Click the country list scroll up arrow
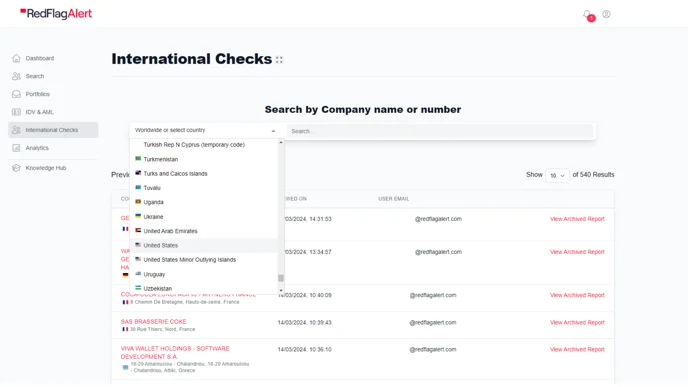The height and width of the screenshot is (387, 688). coord(281,143)
